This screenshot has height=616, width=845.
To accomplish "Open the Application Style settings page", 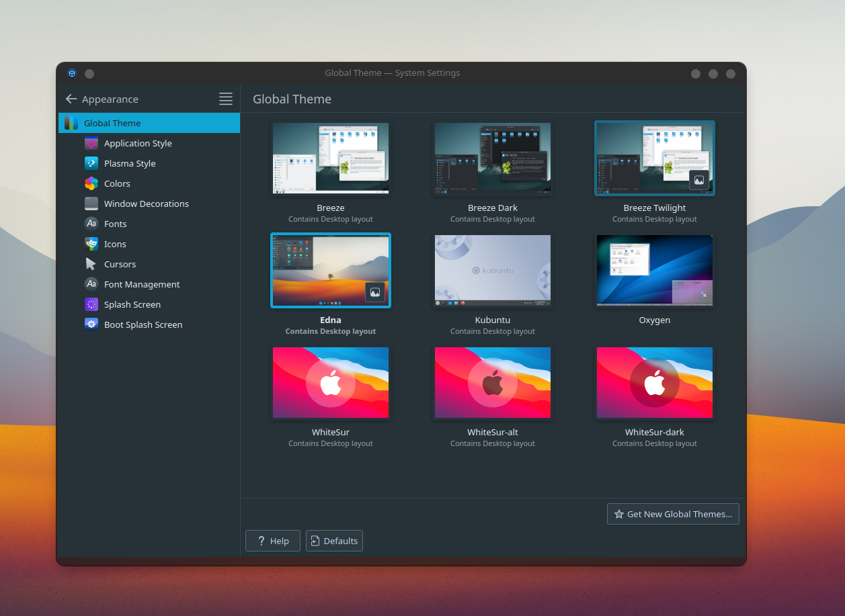I will (x=149, y=143).
